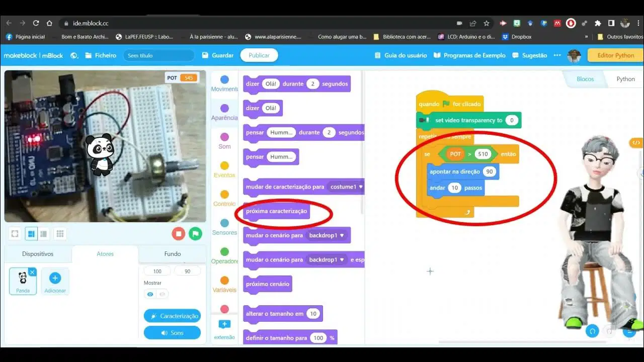Reload the page in Chrome
The width and height of the screenshot is (644, 362).
click(x=36, y=23)
